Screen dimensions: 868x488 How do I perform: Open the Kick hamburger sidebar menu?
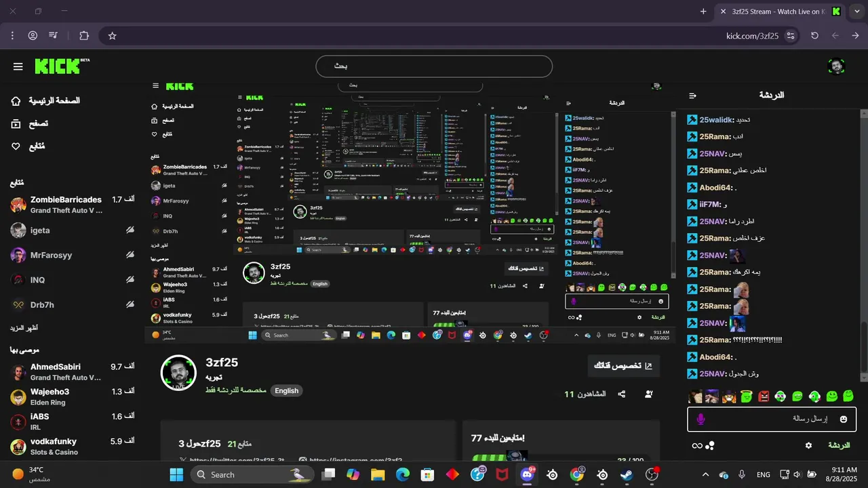(x=18, y=66)
